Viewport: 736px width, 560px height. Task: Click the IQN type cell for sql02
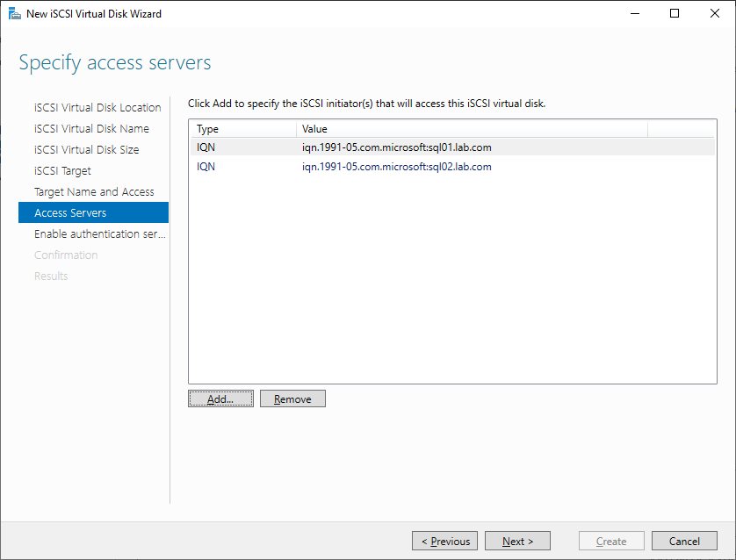coord(206,167)
